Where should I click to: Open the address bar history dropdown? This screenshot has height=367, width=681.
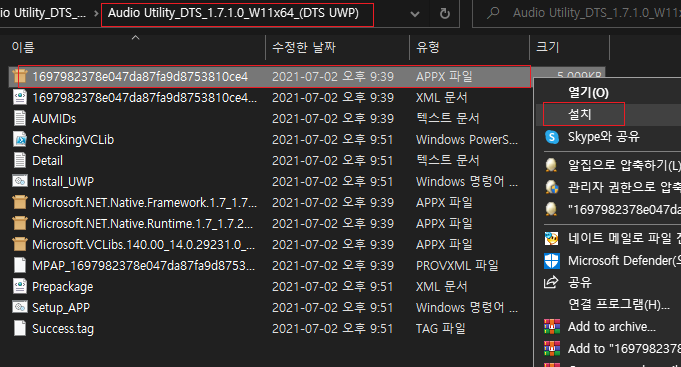[415, 14]
